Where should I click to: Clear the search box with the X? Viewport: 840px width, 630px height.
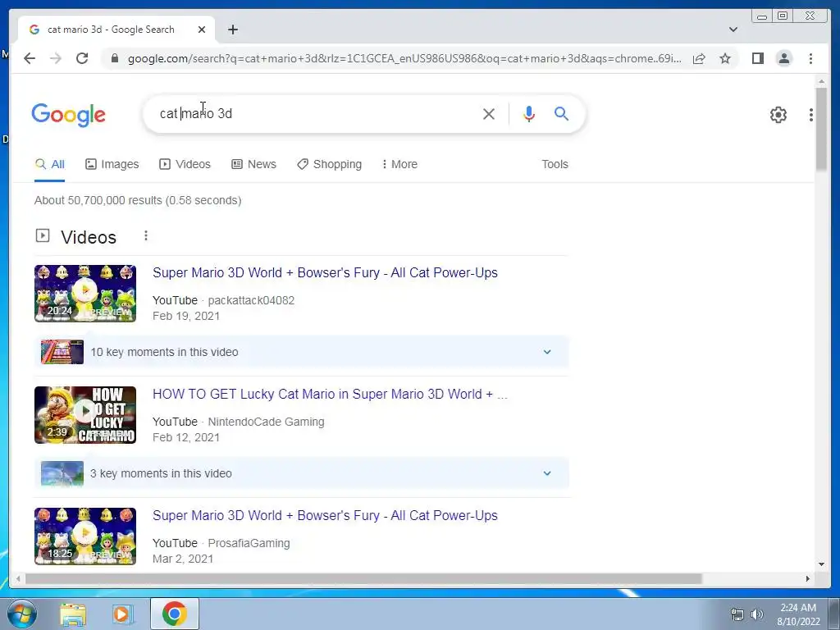pos(489,113)
